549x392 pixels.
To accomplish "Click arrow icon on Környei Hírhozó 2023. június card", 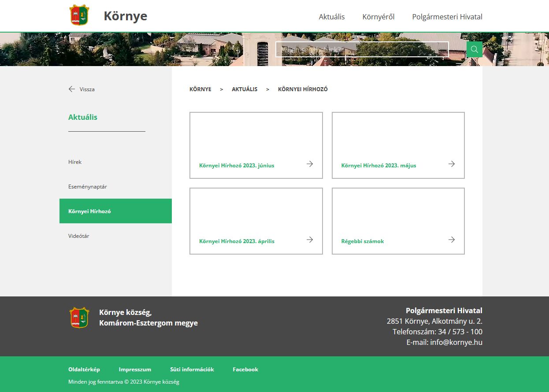I will 310,164.
